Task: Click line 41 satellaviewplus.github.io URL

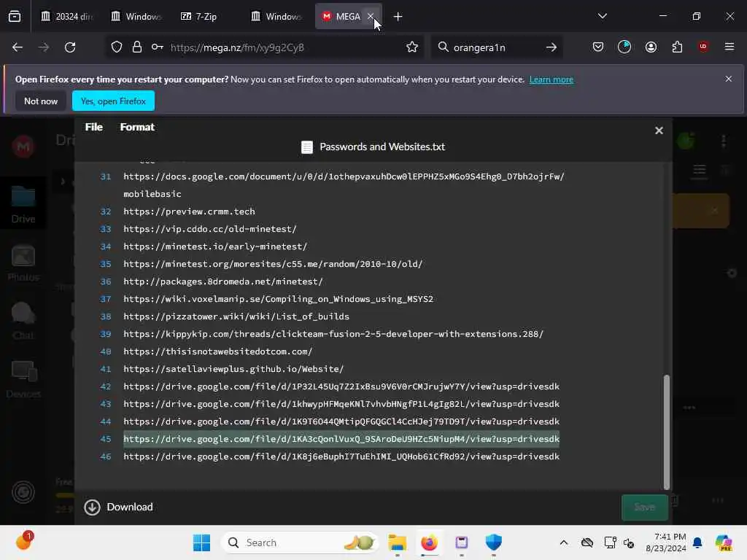Action: [233, 369]
